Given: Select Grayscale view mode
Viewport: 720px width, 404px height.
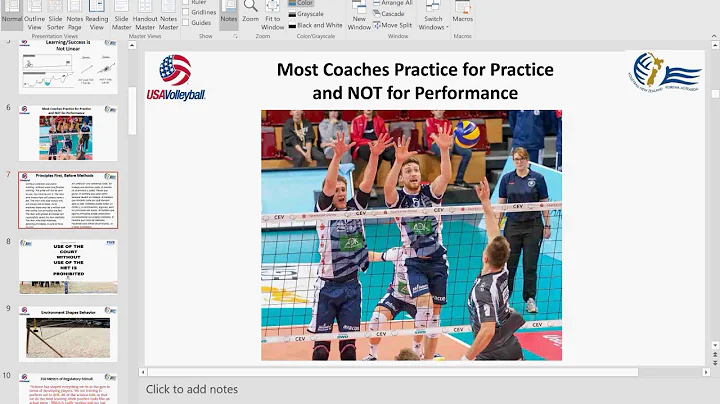Looking at the screenshot, I should pos(306,14).
